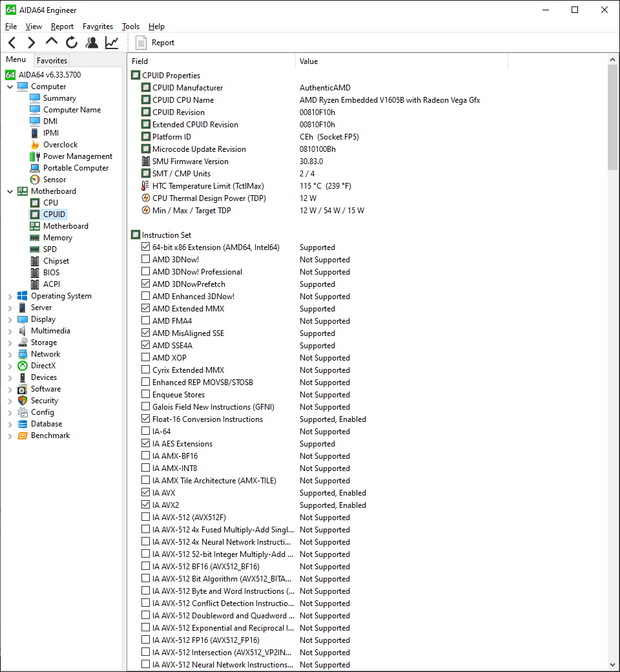Click the scrollbar up arrow
The image size is (620, 672).
pyautogui.click(x=613, y=59)
